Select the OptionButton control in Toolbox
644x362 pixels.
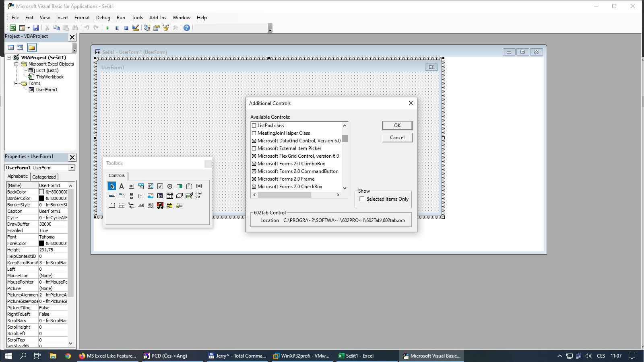tap(170, 186)
